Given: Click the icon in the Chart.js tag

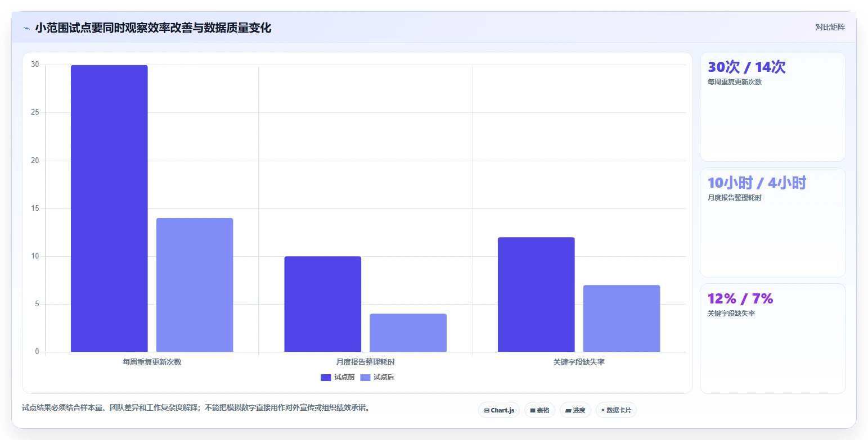Looking at the screenshot, I should click(x=487, y=411).
